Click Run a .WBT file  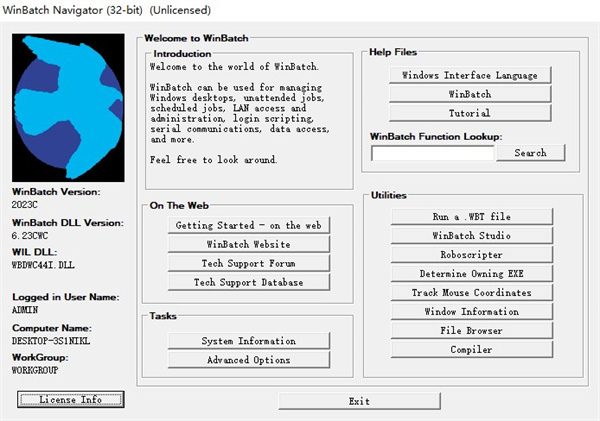[471, 216]
